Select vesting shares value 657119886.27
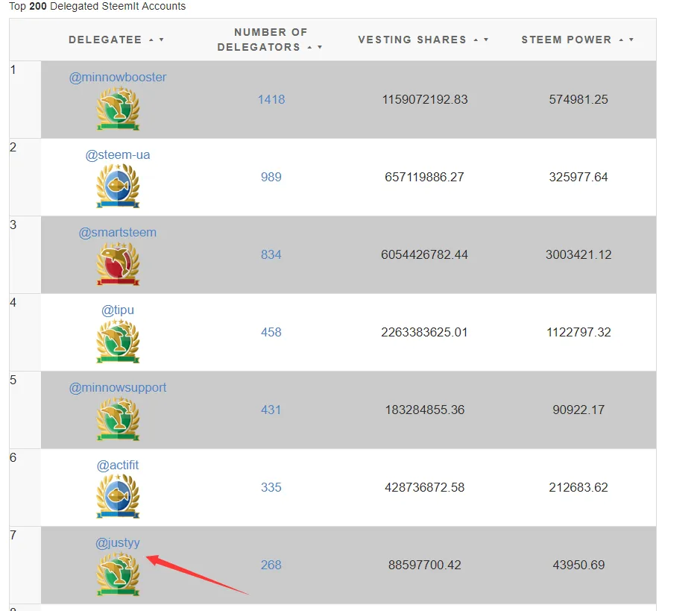Screen dimensions: 700x611 425,177
